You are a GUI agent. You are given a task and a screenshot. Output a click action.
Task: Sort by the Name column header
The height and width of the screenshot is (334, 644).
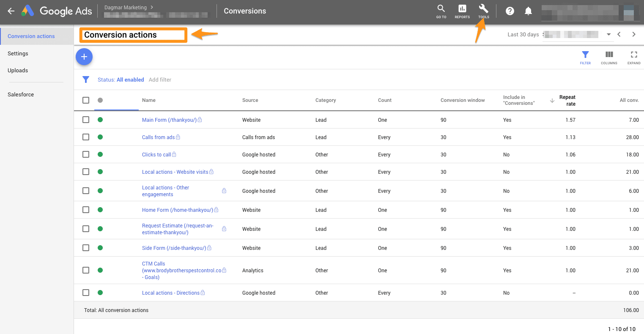tap(149, 100)
